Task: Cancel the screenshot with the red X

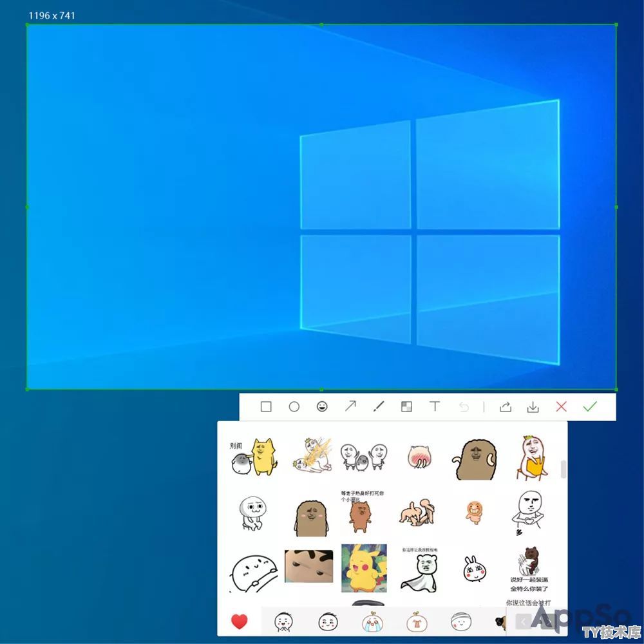Action: (x=561, y=406)
